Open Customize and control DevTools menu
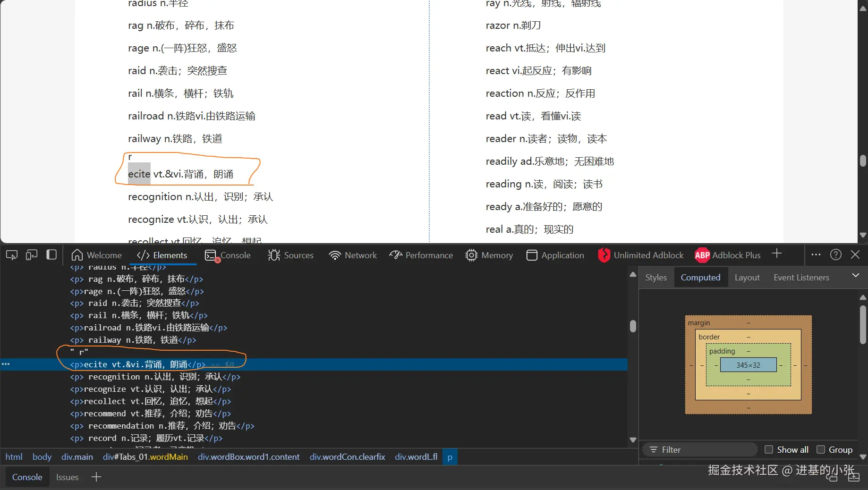Viewport: 868px width, 490px height. pyautogui.click(x=816, y=254)
